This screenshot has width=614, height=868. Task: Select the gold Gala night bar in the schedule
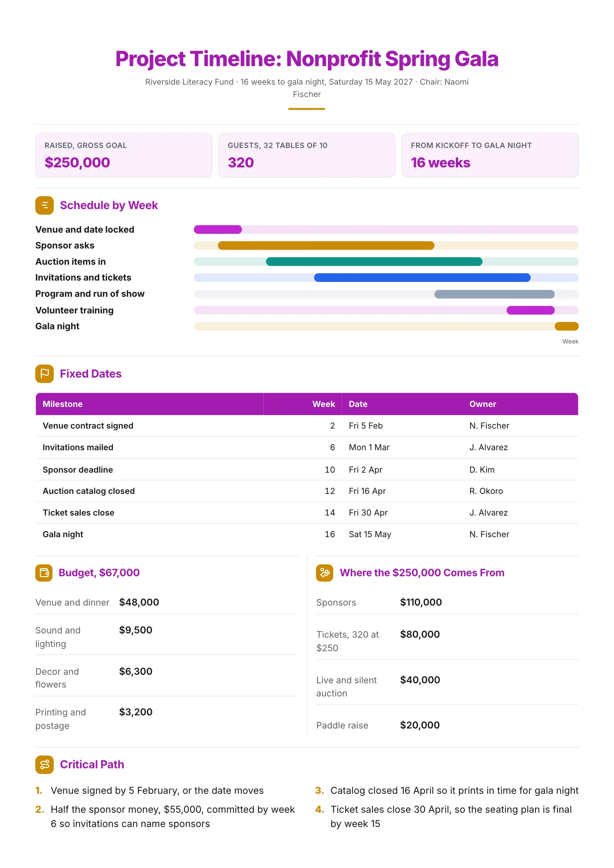coord(567,326)
